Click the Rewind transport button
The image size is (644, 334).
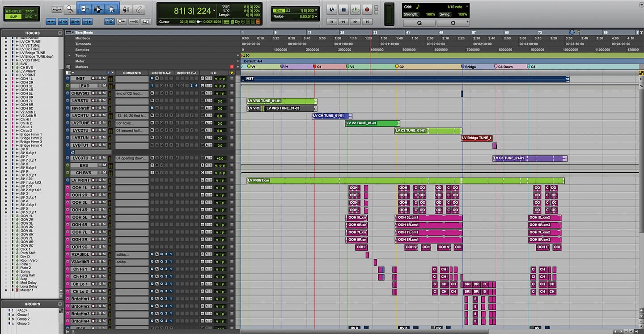(343, 21)
